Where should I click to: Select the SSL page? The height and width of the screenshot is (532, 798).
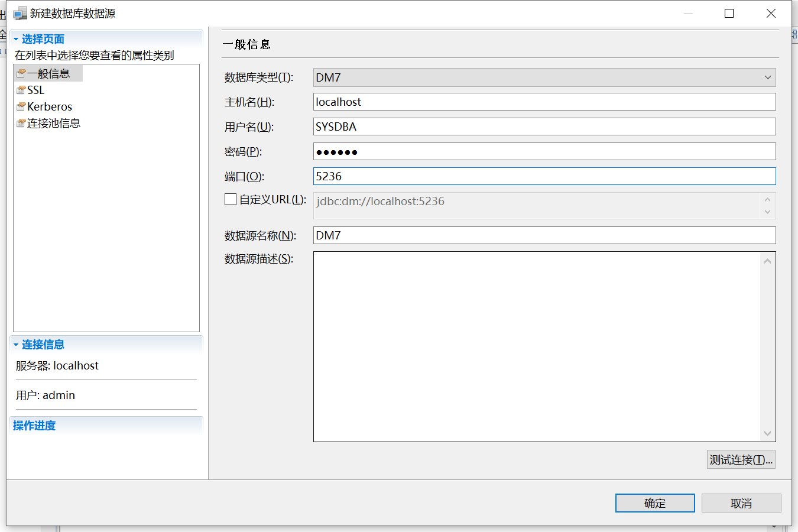(x=35, y=90)
